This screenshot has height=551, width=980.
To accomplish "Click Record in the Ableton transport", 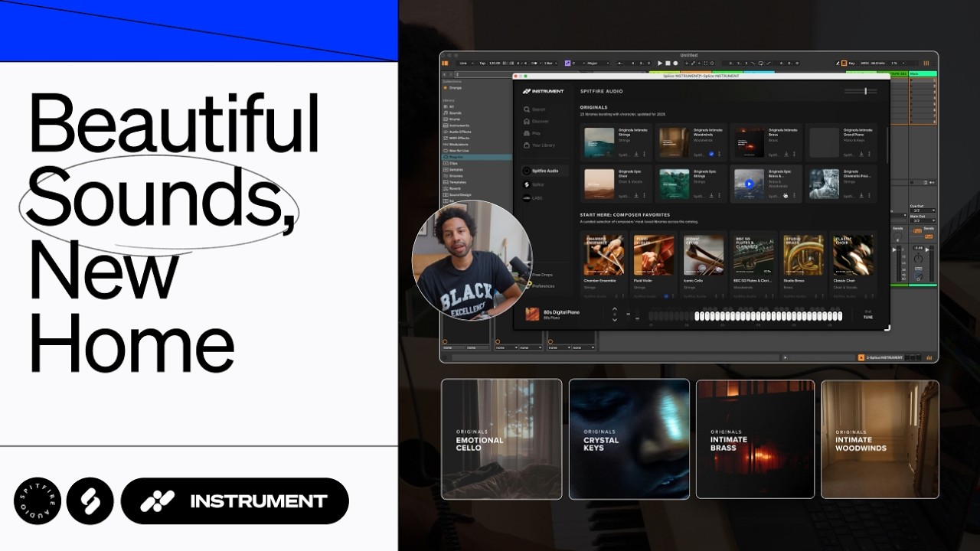I will [x=675, y=63].
